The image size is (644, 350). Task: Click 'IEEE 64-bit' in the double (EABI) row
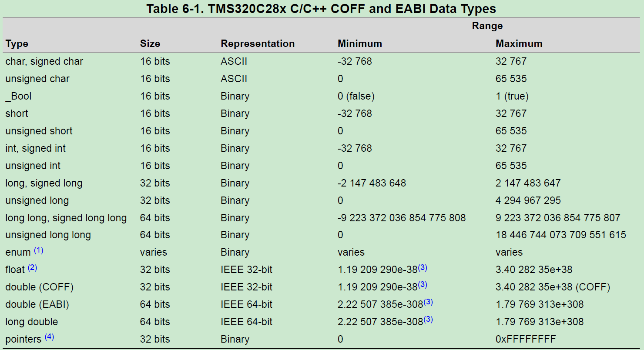247,304
